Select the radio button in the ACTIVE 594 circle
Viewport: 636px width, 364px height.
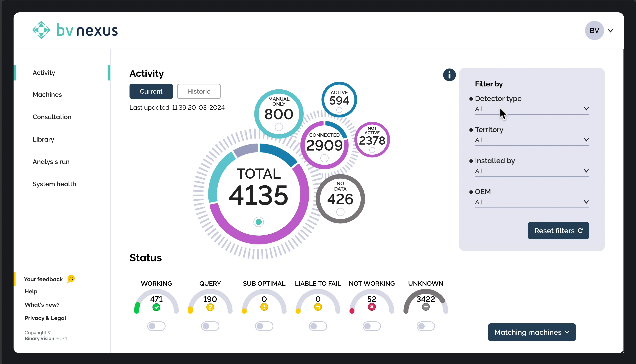(x=339, y=110)
